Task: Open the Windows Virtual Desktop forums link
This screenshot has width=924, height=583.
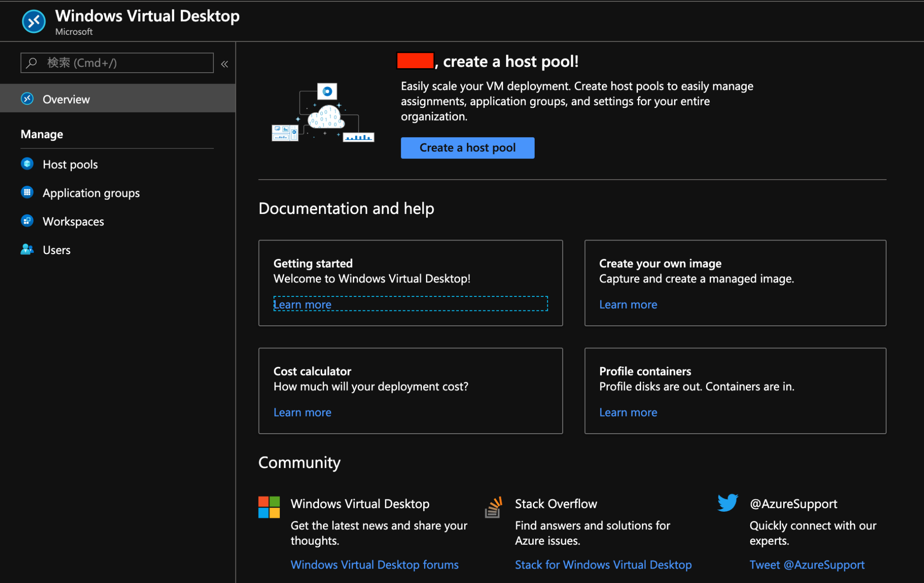Action: tap(374, 565)
